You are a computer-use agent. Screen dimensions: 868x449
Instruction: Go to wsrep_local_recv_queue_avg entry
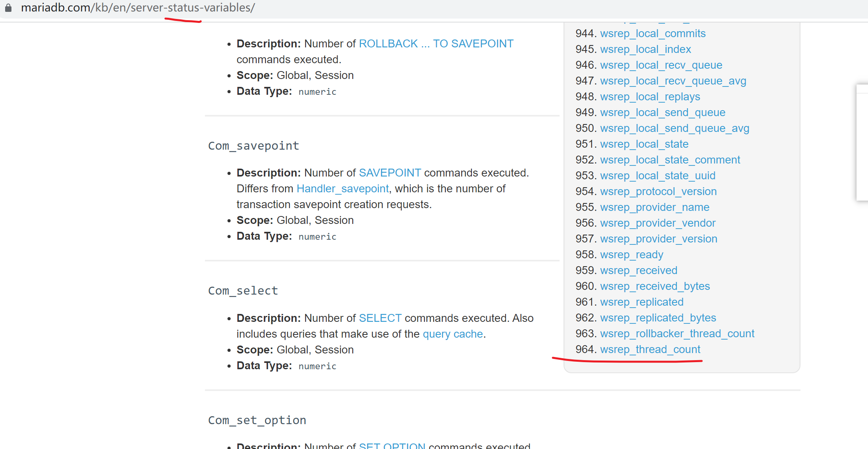673,81
